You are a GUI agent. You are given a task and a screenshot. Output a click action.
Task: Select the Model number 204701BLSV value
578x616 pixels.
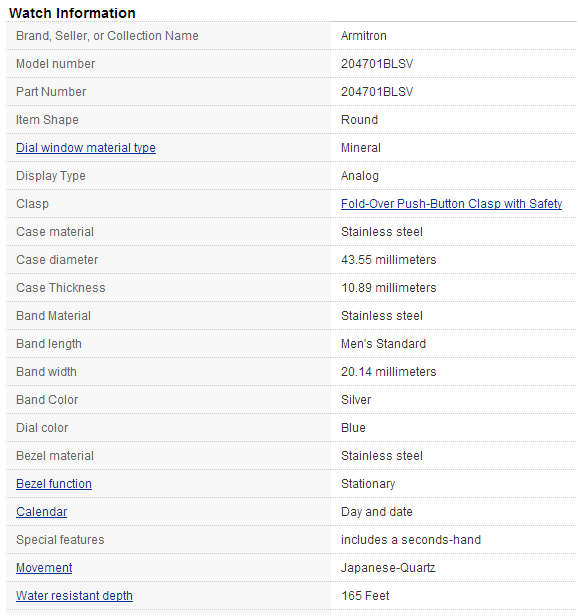(377, 64)
